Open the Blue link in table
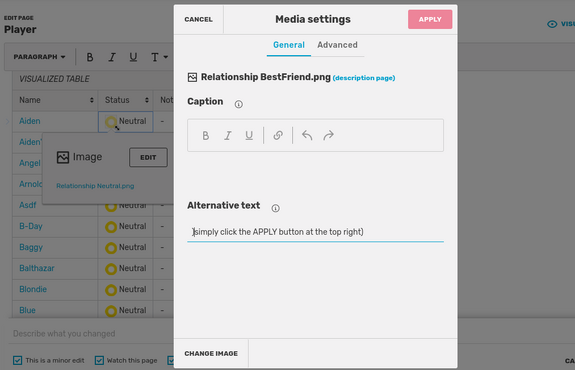Image resolution: width=575 pixels, height=370 pixels. tap(28, 311)
